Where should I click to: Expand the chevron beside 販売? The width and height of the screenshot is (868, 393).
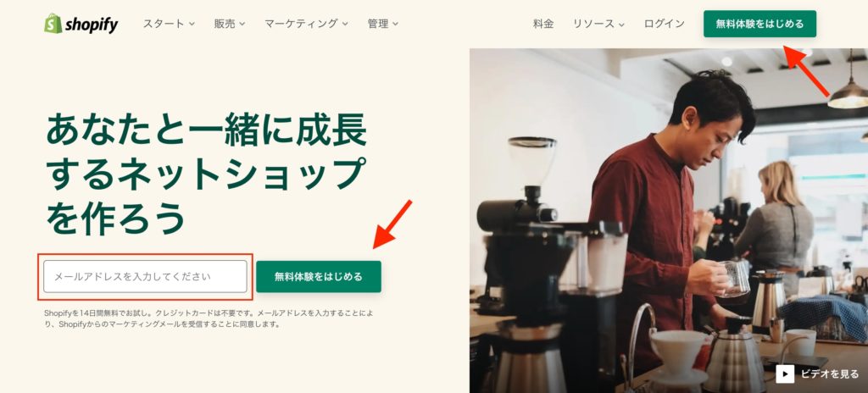[x=242, y=25]
